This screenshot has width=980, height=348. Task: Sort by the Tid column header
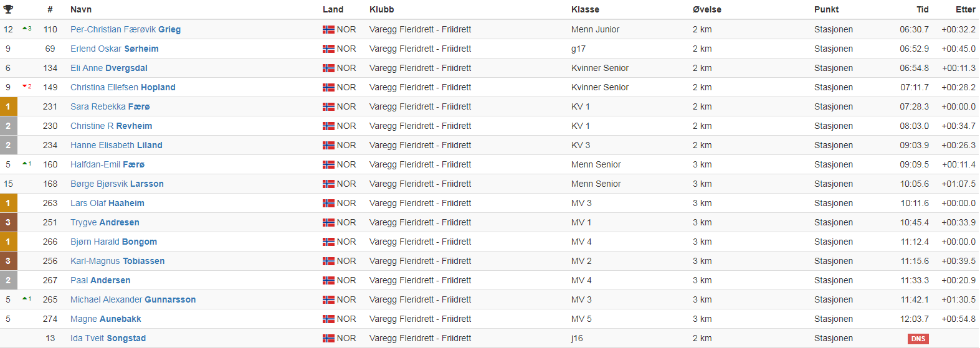pos(922,9)
